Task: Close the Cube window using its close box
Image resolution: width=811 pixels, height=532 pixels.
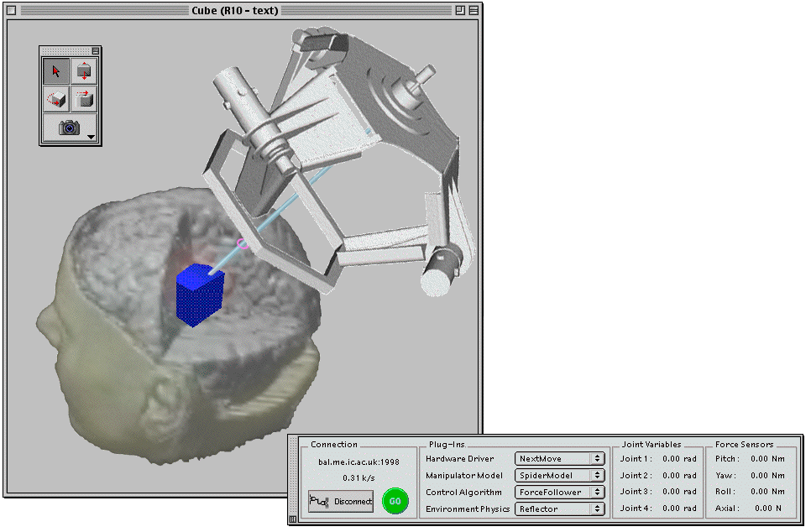Action: coord(13,10)
